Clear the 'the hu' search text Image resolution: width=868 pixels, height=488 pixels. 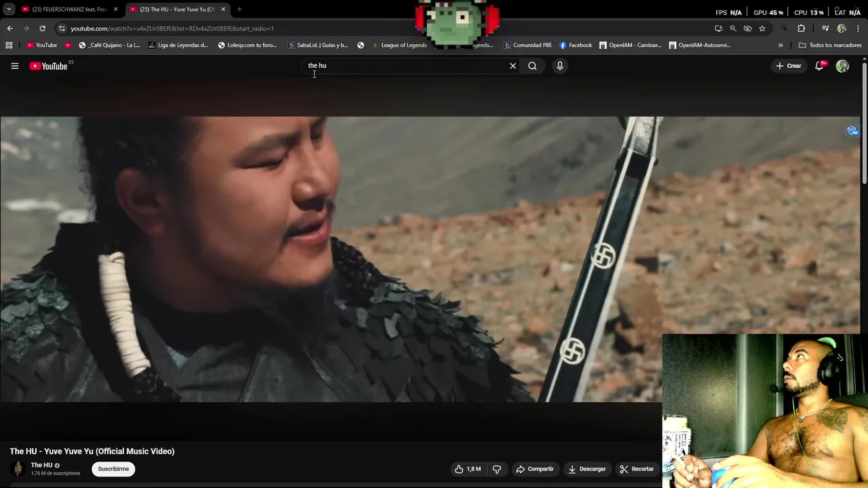513,66
